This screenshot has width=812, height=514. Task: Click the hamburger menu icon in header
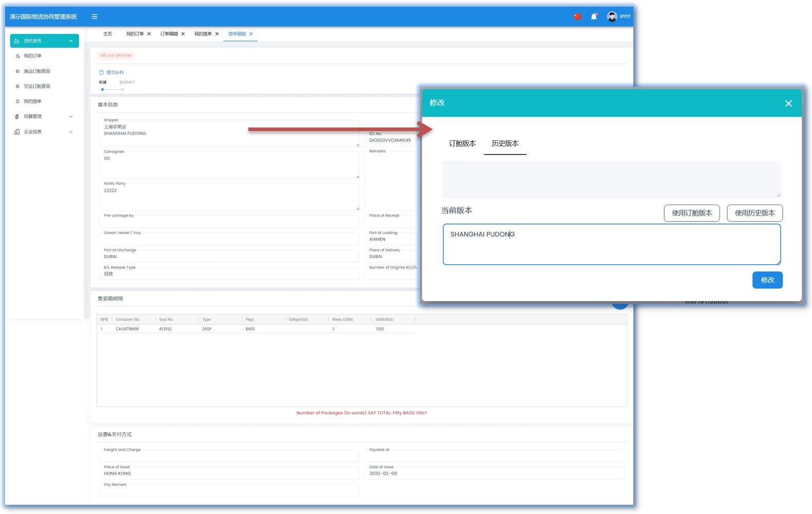[x=95, y=16]
